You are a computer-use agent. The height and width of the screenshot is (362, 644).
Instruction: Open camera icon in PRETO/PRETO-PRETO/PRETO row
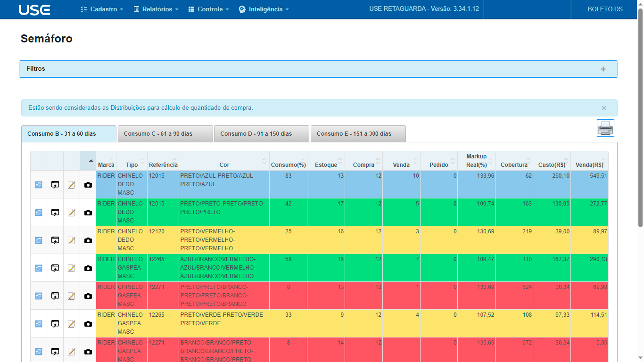(88, 213)
